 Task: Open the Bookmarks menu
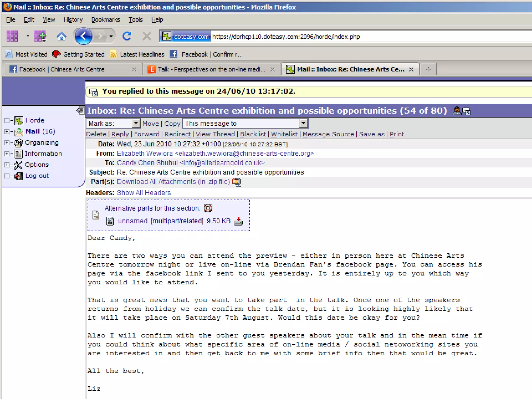(105, 19)
